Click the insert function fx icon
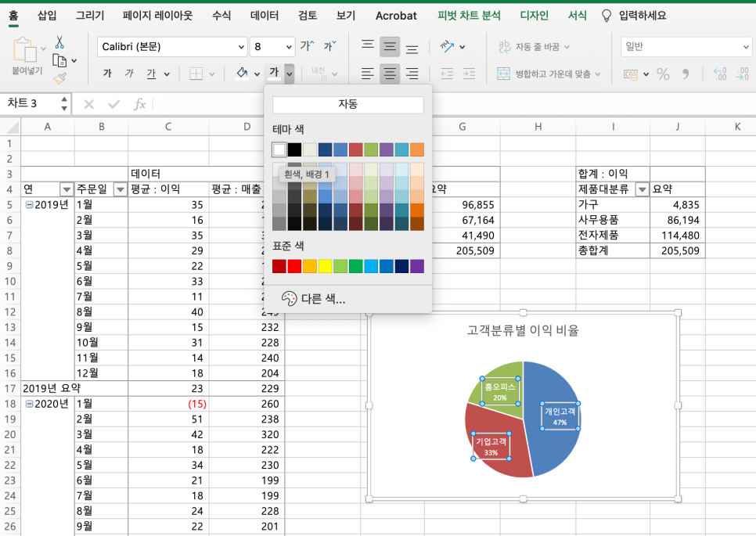 139,104
